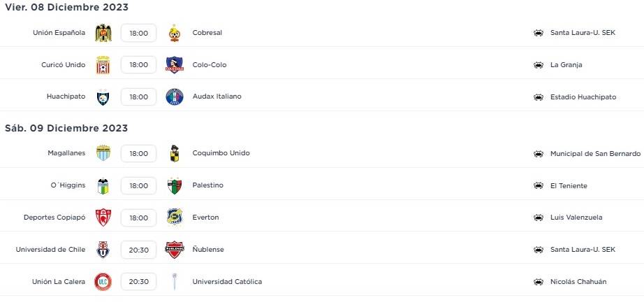Viewport: 644px width, 305px height.
Task: Click the Everton team crest
Action: [x=174, y=218]
